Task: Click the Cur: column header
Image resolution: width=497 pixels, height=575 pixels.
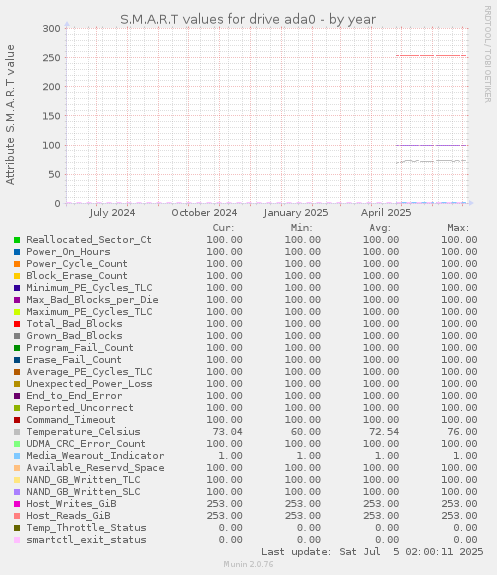Action: tap(223, 228)
